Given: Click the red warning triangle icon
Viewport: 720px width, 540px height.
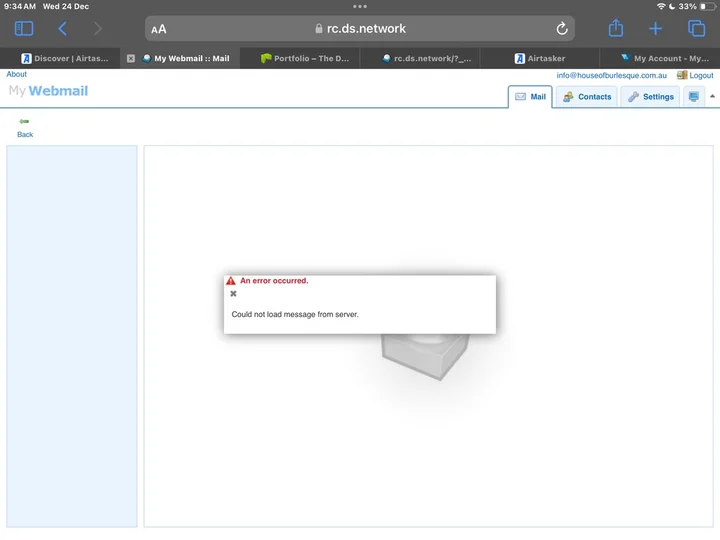Looking at the screenshot, I should 231,281.
